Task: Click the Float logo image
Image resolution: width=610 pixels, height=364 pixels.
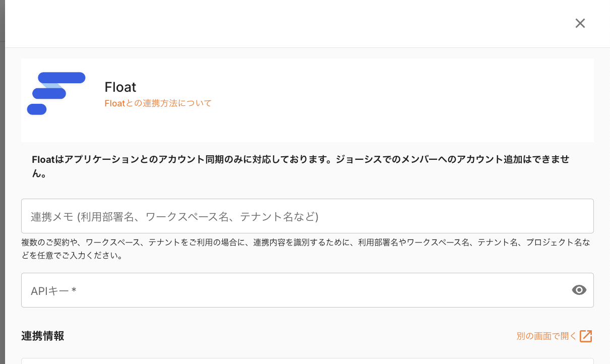Action: point(56,94)
